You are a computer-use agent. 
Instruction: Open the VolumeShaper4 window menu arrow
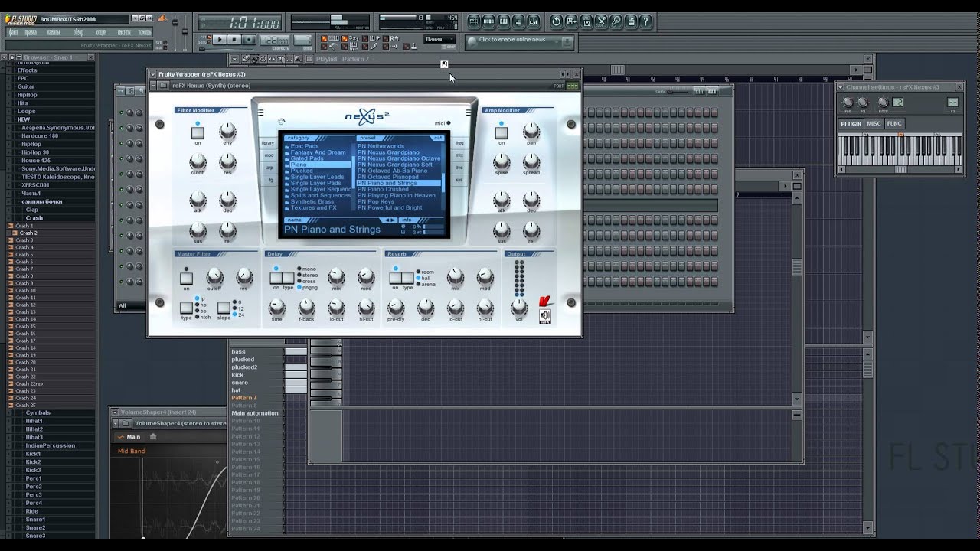point(115,412)
